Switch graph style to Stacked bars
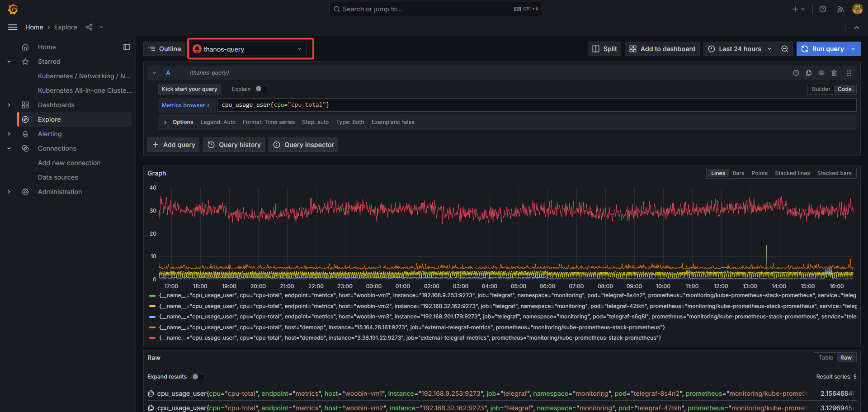The image size is (868, 412). coord(834,173)
